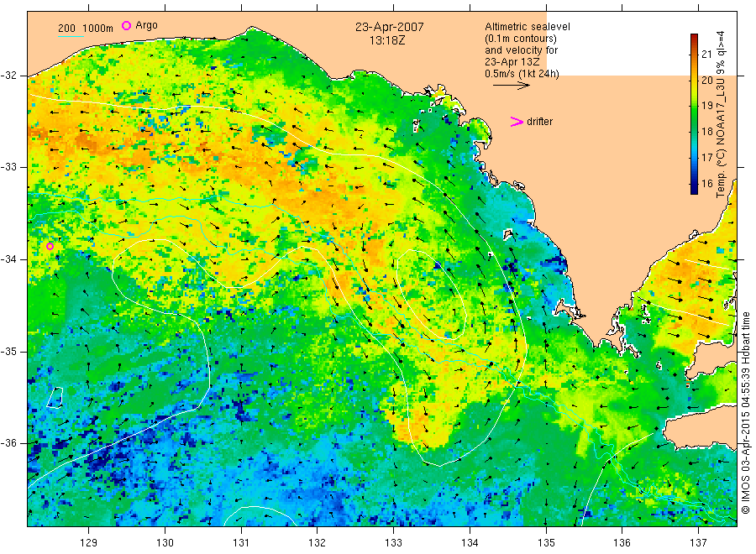
Task: Click the 'drifter' legend label
Action: coord(539,122)
